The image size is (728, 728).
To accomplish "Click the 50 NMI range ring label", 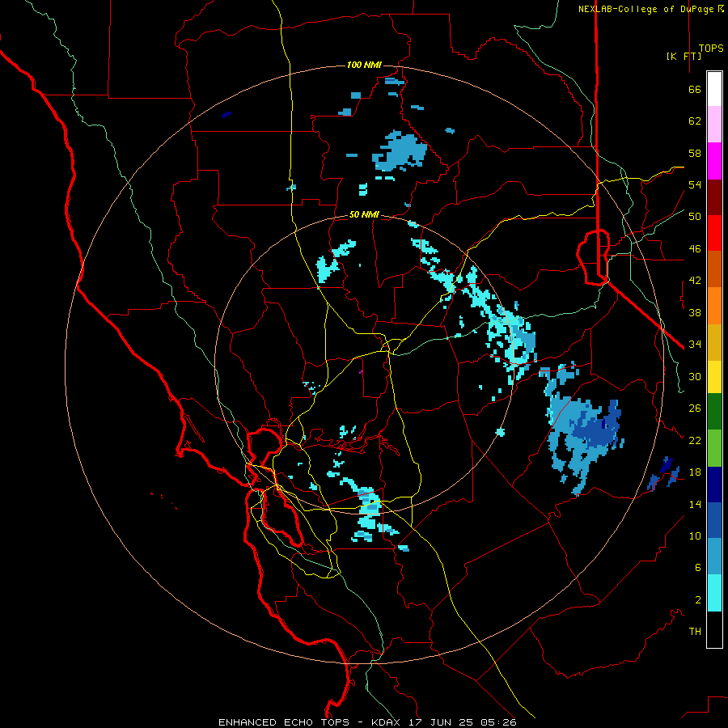I will (x=364, y=214).
